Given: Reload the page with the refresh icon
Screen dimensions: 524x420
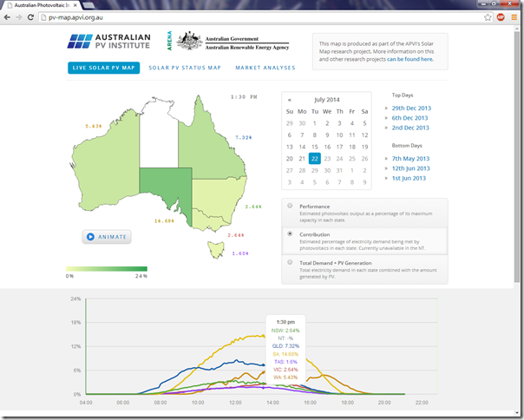Looking at the screenshot, I should pos(30,17).
